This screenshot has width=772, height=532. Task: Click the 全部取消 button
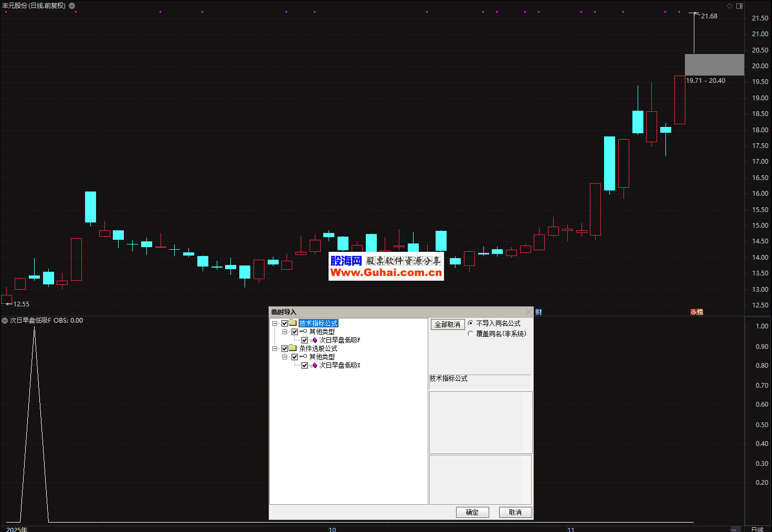tap(448, 325)
